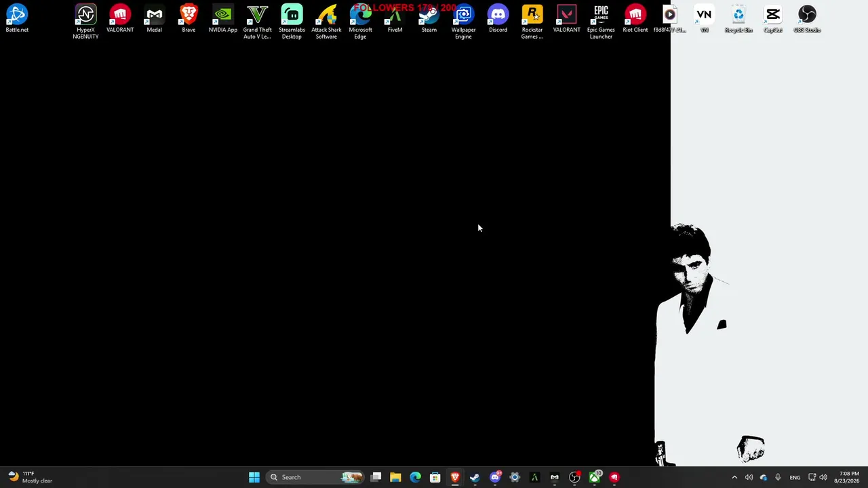
Task: Open Riot Client from the taskbar
Action: (614, 477)
